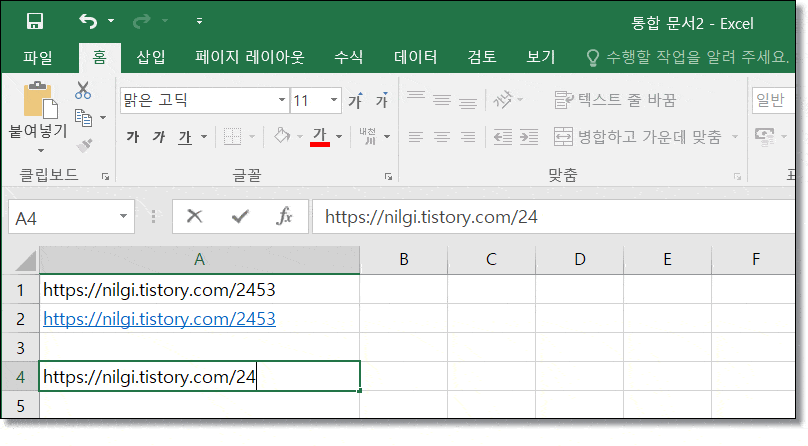Select the Format Painter brush icon
This screenshot has height=446, width=808.
point(84,146)
